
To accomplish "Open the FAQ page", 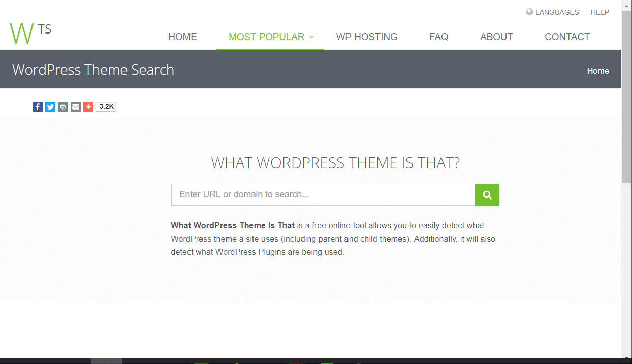I will (x=439, y=37).
